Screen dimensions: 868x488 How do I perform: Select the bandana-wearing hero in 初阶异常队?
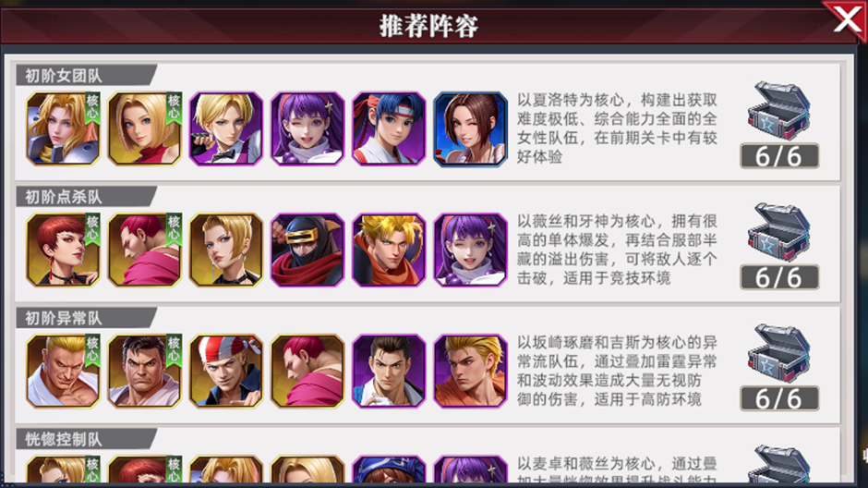[x=226, y=372]
